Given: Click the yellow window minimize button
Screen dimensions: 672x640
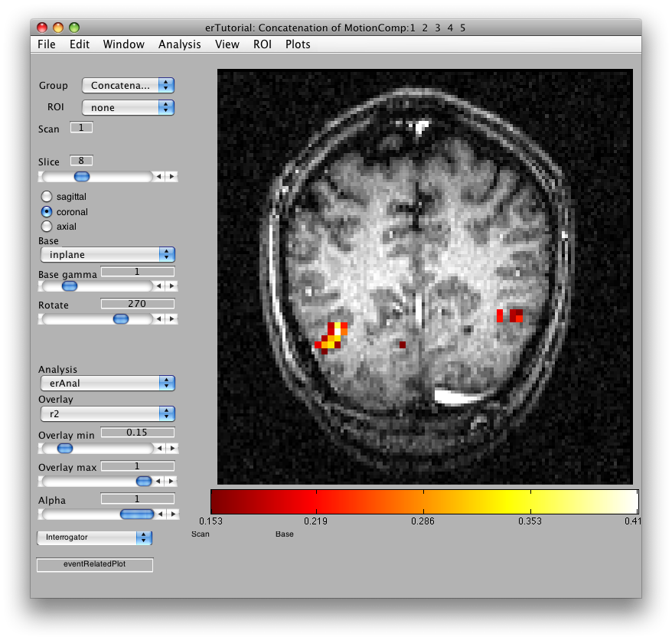Looking at the screenshot, I should (58, 28).
